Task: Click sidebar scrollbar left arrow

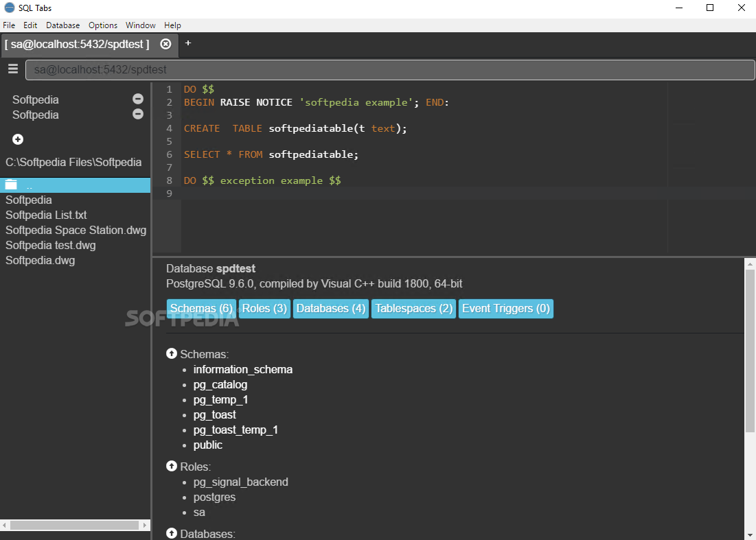Action: pyautogui.click(x=4, y=525)
